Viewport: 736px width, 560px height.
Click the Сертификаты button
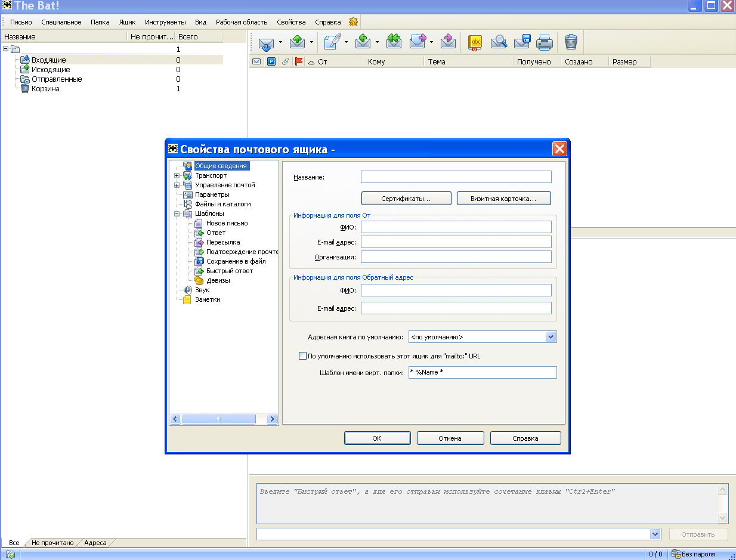coord(406,198)
